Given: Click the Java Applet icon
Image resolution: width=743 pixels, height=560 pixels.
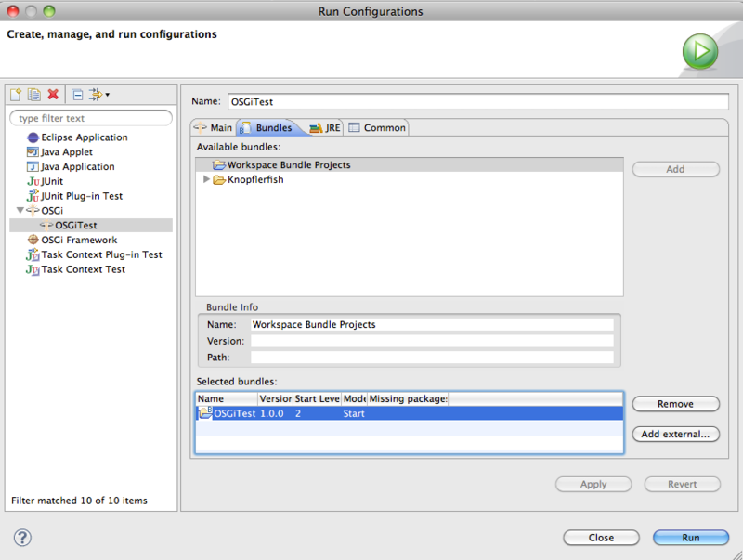Looking at the screenshot, I should coord(33,152).
